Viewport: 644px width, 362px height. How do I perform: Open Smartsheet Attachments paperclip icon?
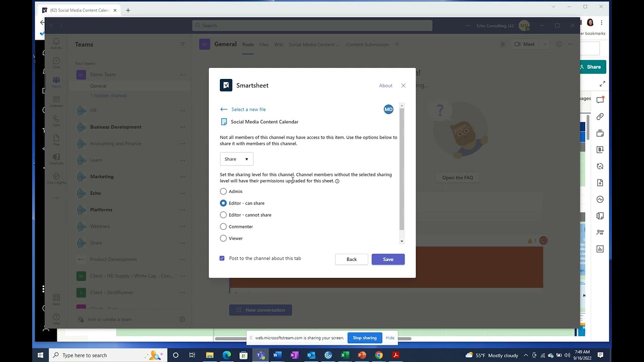coord(600,117)
